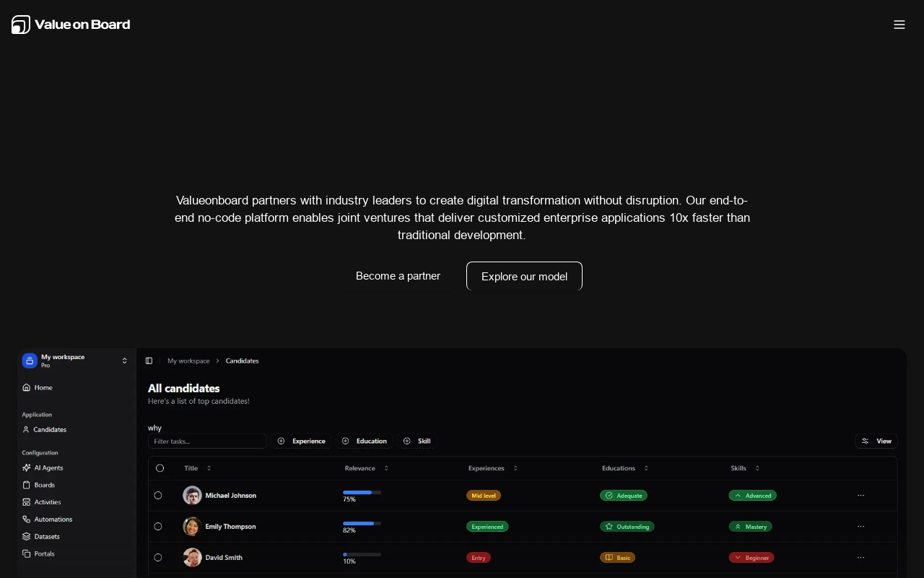
Task: Open the hamburger menu
Action: tap(899, 25)
